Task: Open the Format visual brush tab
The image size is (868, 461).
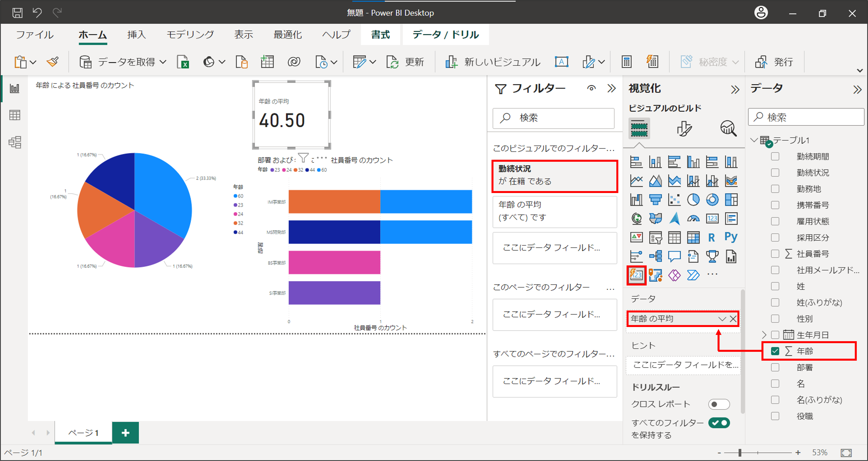Action: tap(684, 129)
